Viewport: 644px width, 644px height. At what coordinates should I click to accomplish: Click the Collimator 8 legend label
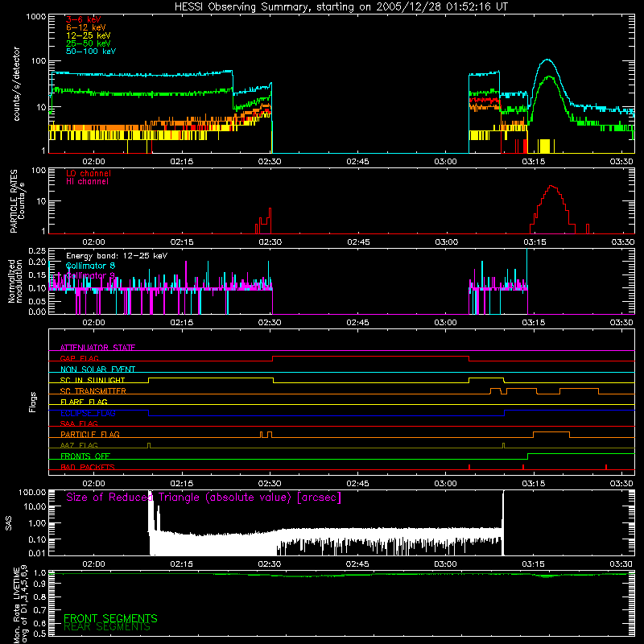click(90, 266)
